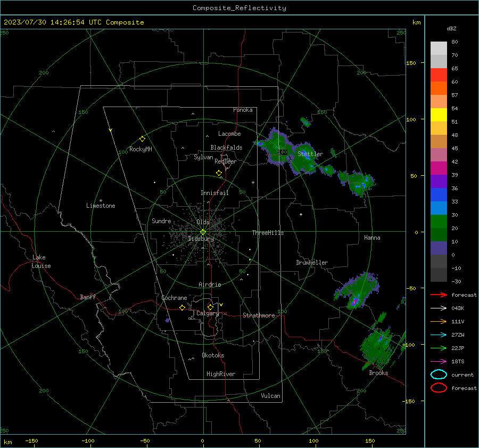
Task: Click the Blackfalds town label
Action: point(226,148)
